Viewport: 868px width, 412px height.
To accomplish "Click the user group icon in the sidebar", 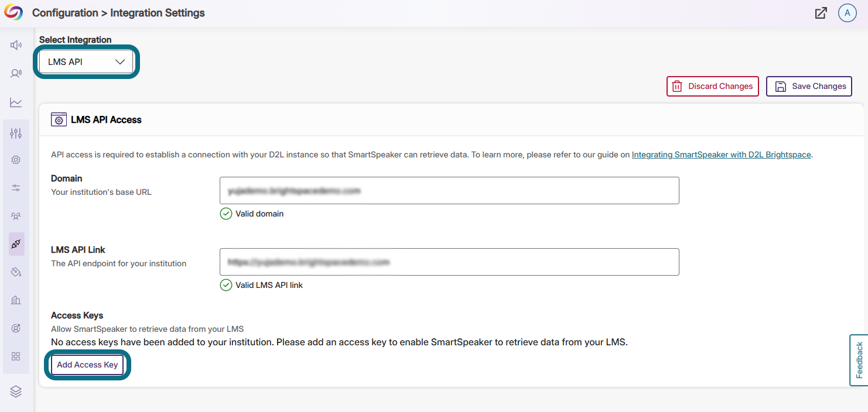I will click(x=16, y=215).
